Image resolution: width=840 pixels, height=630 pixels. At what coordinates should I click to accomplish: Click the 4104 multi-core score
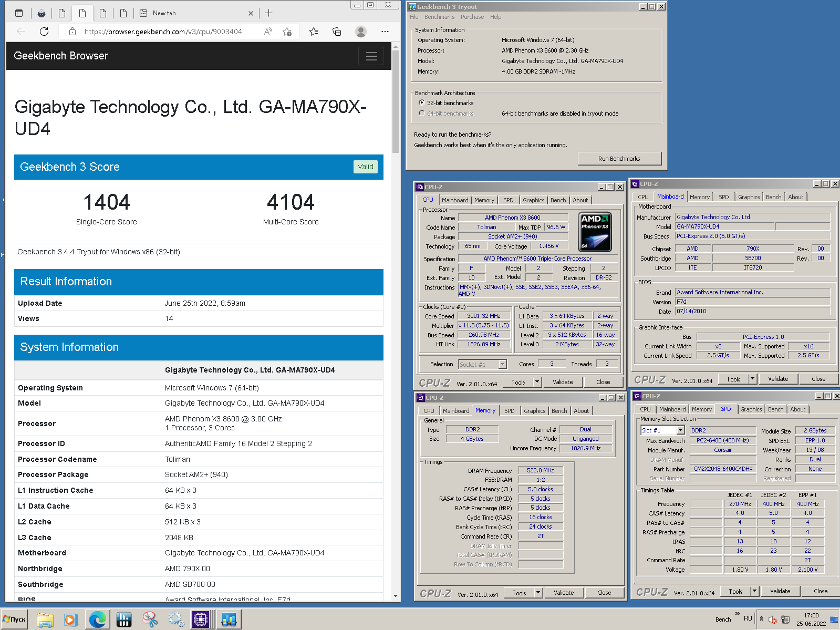pos(291,202)
